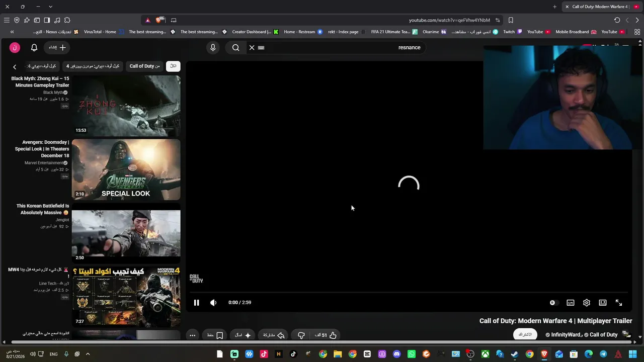The image size is (644, 362).
Task: Show hidden tray icons with the taskbar chevron
Action: 88,354
